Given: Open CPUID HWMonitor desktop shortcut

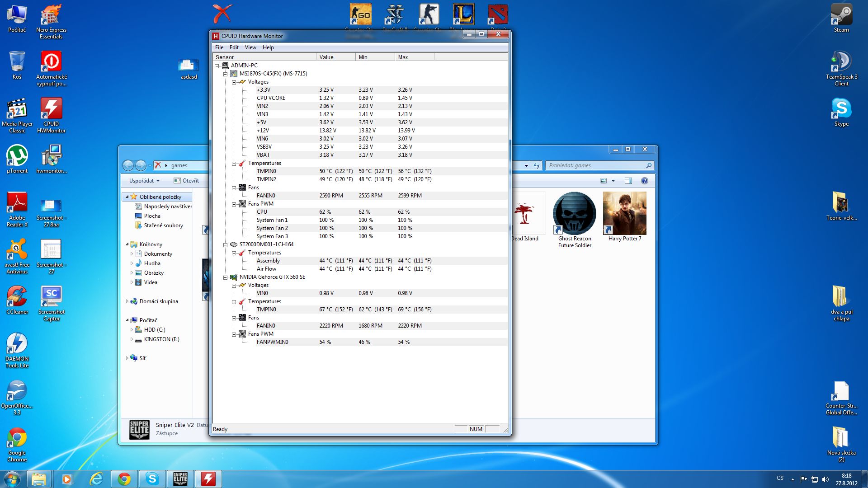Looking at the screenshot, I should [x=51, y=116].
